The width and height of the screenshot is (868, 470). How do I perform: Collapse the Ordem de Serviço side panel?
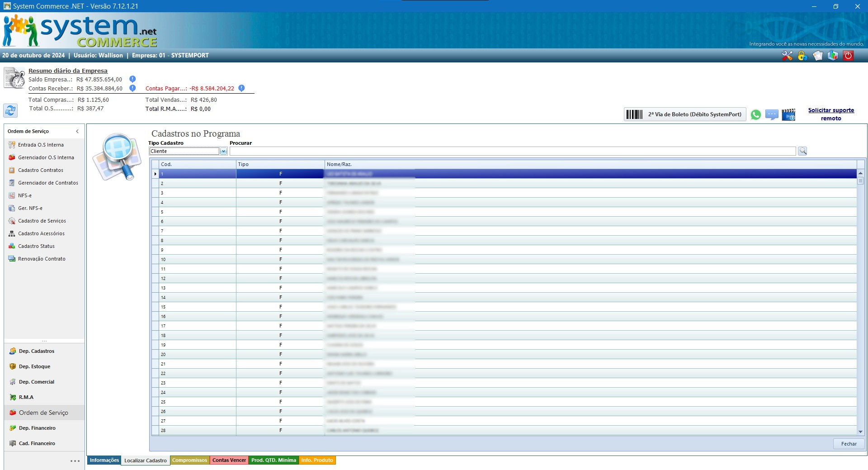pos(77,131)
